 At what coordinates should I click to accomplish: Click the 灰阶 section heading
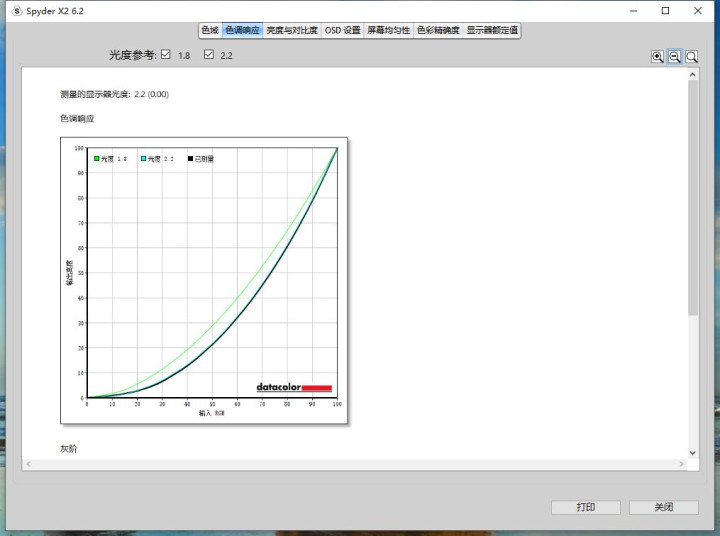click(69, 449)
